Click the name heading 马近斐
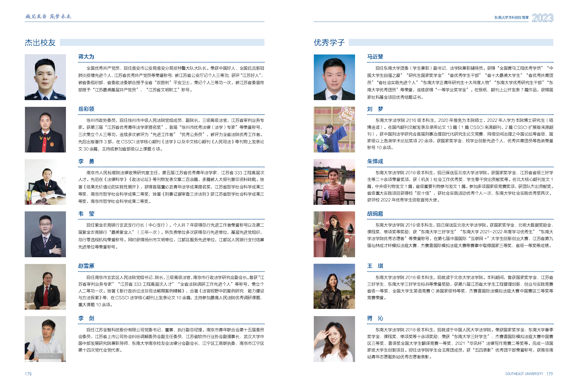Viewport: 578px width, 392px height. click(x=375, y=57)
